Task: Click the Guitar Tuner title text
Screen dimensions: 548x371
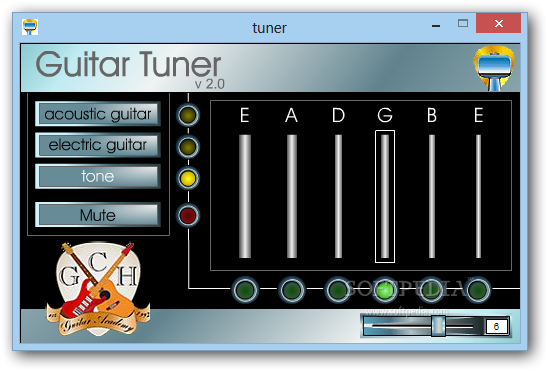Action: [128, 64]
